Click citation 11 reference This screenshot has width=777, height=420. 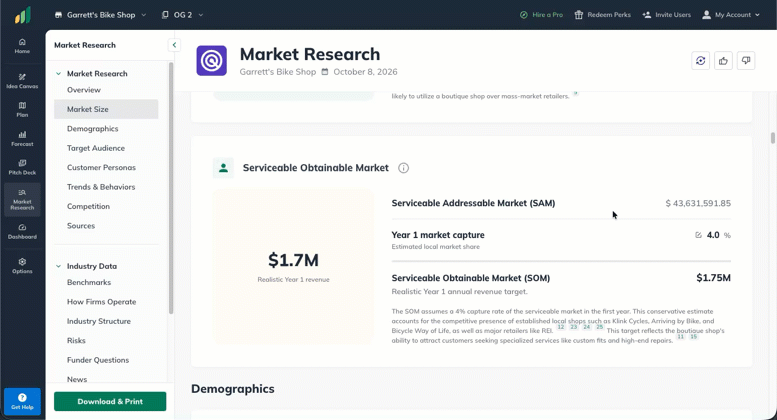[680, 337]
